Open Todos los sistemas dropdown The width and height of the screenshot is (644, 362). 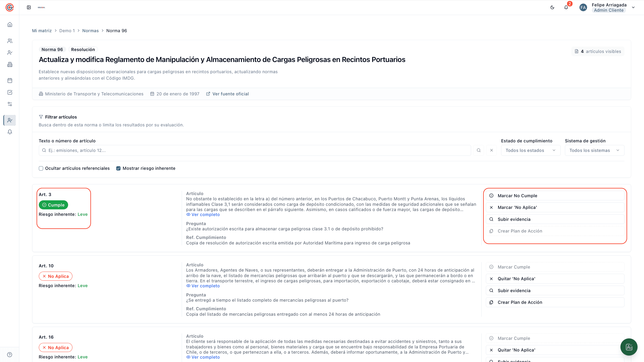pyautogui.click(x=594, y=150)
